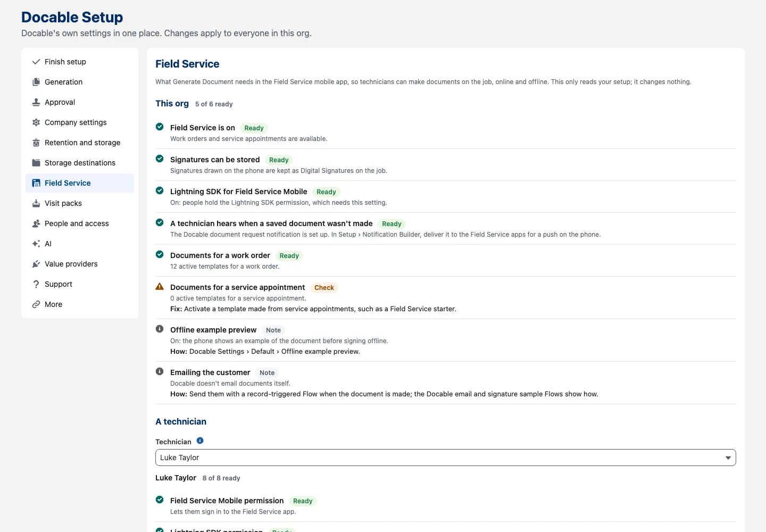
Task: Click the Ready badge for Lightning SDK for Field Service Mobile
Action: pyautogui.click(x=326, y=192)
